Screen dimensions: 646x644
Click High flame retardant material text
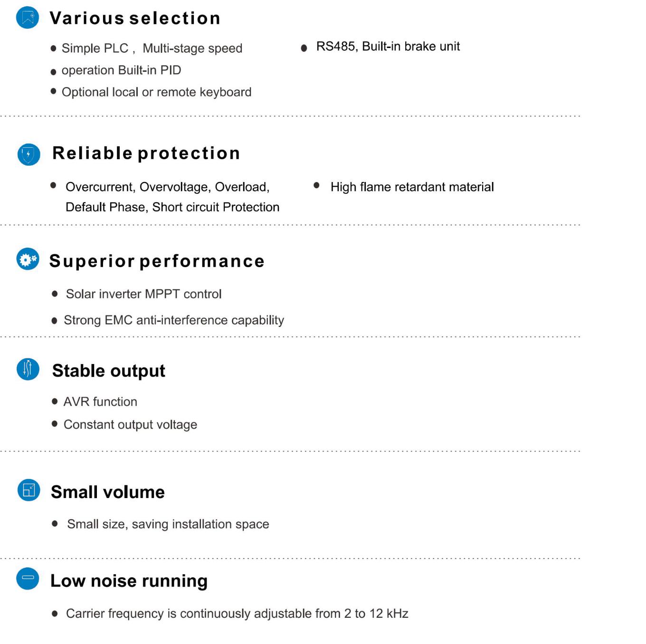coord(412,187)
